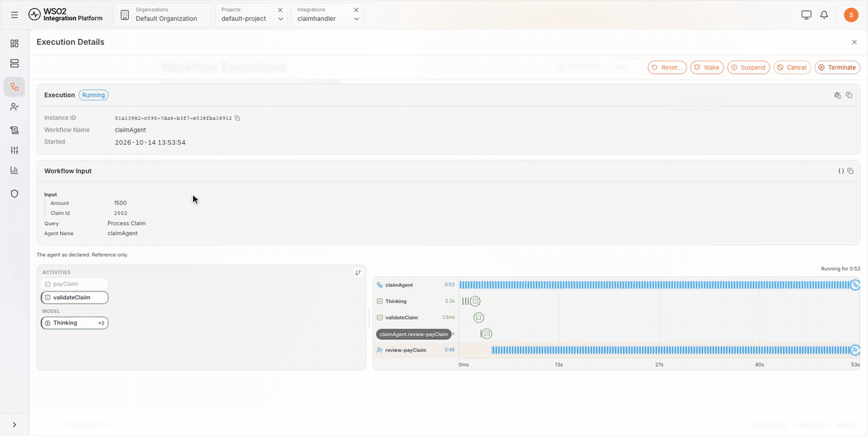The height and width of the screenshot is (436, 868).
Task: Click the Claim Id value 2002
Action: click(x=121, y=213)
